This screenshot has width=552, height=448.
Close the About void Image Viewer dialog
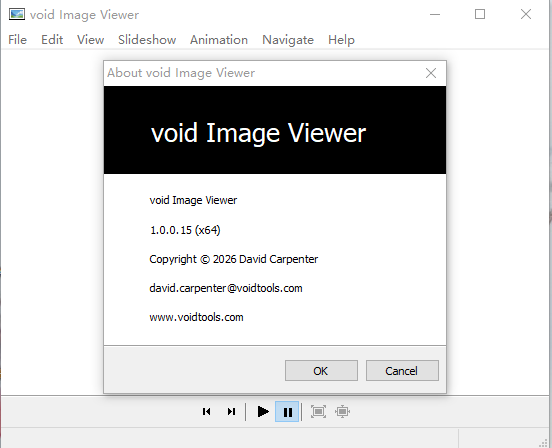[431, 73]
